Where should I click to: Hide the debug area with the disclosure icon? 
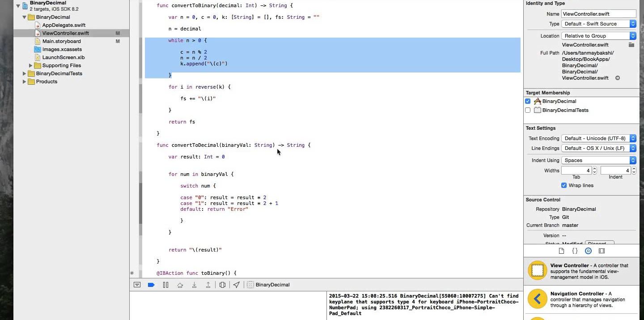(x=137, y=285)
